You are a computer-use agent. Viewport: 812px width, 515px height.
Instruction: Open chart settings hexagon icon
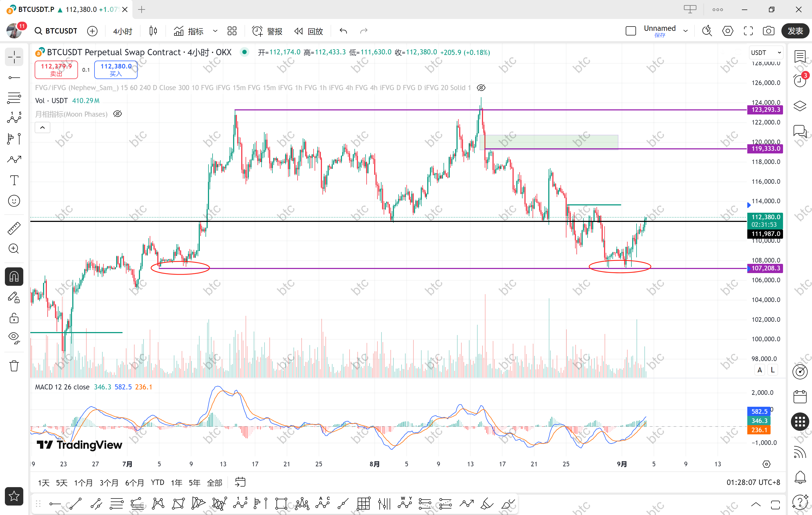click(728, 31)
